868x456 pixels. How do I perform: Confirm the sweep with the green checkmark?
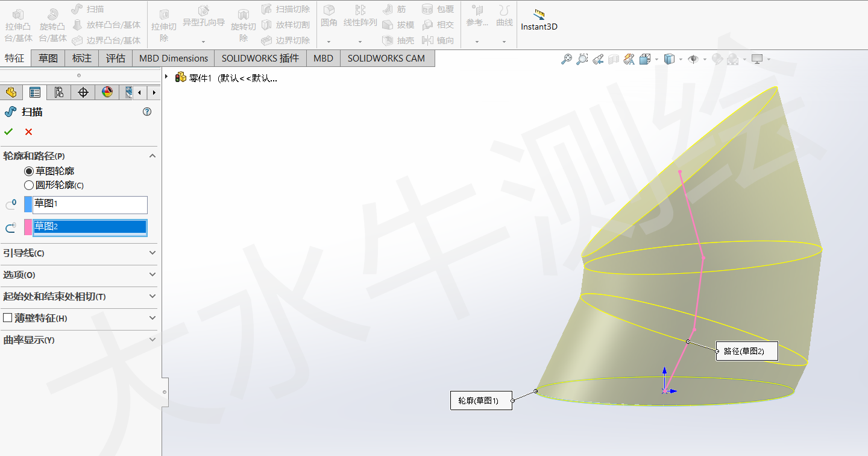click(8, 131)
